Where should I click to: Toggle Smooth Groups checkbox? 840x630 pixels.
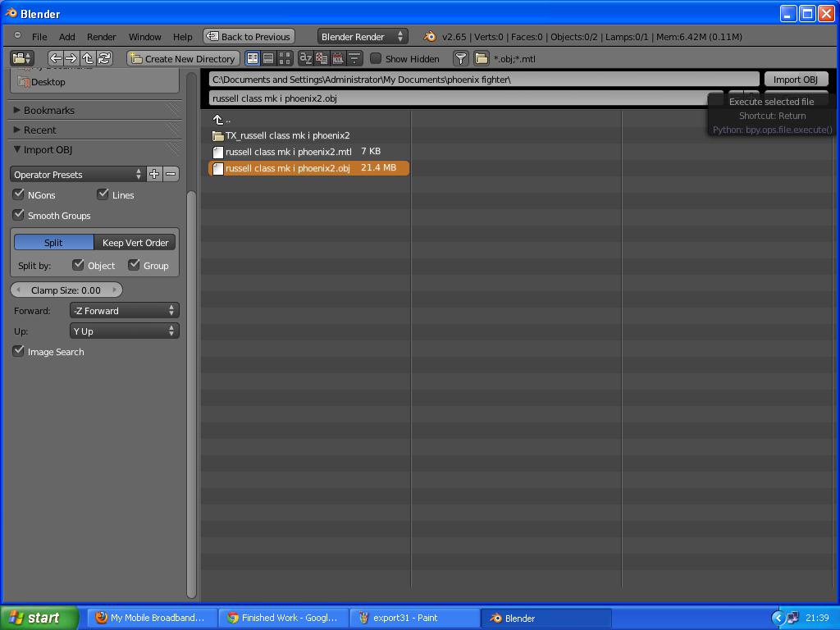click(x=19, y=214)
